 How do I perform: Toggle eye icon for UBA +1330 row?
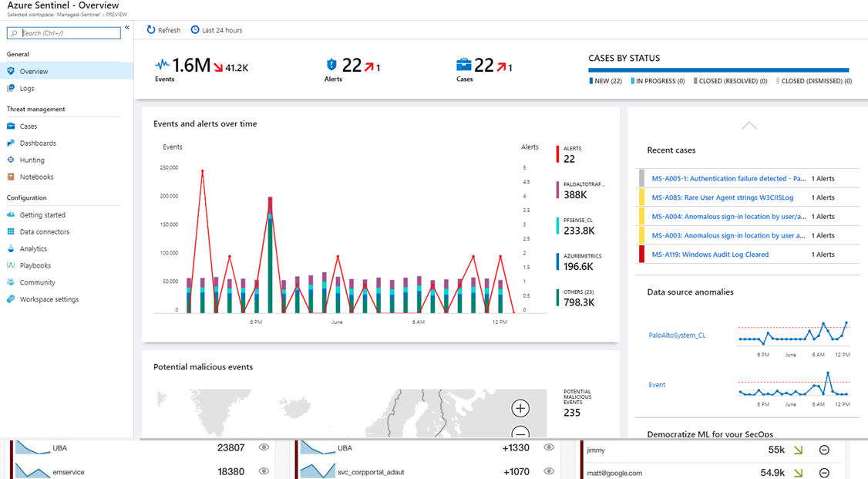[x=549, y=447]
